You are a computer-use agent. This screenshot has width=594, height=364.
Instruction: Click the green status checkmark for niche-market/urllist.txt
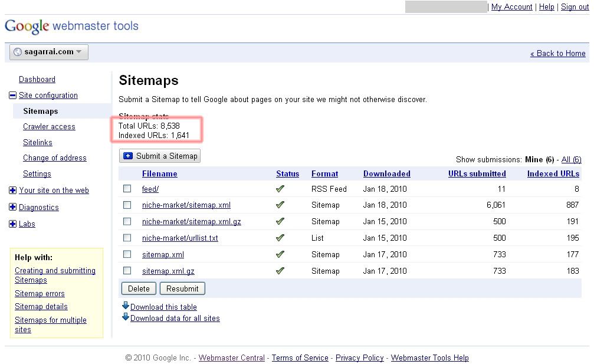(280, 238)
